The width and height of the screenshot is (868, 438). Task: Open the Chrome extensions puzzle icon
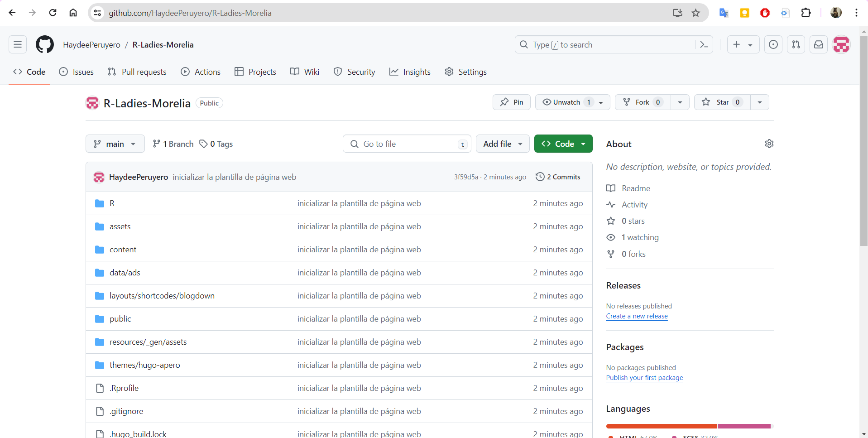point(806,13)
